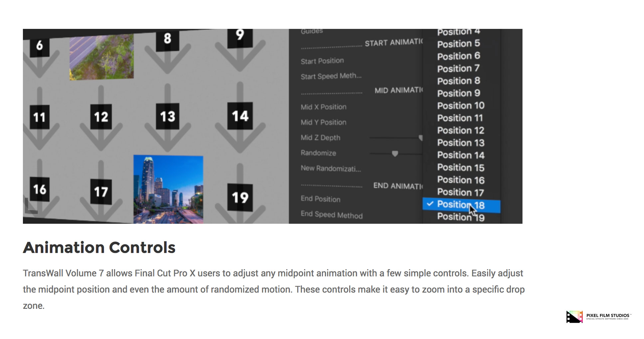This screenshot has height=339, width=644.
Task: Click the aerial greenery photo thumbnail
Action: click(x=101, y=57)
